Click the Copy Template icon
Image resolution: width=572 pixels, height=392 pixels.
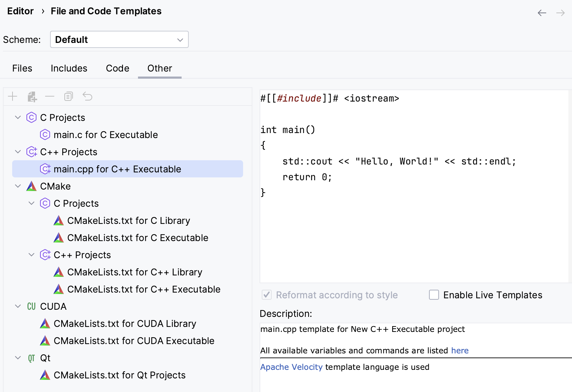68,96
